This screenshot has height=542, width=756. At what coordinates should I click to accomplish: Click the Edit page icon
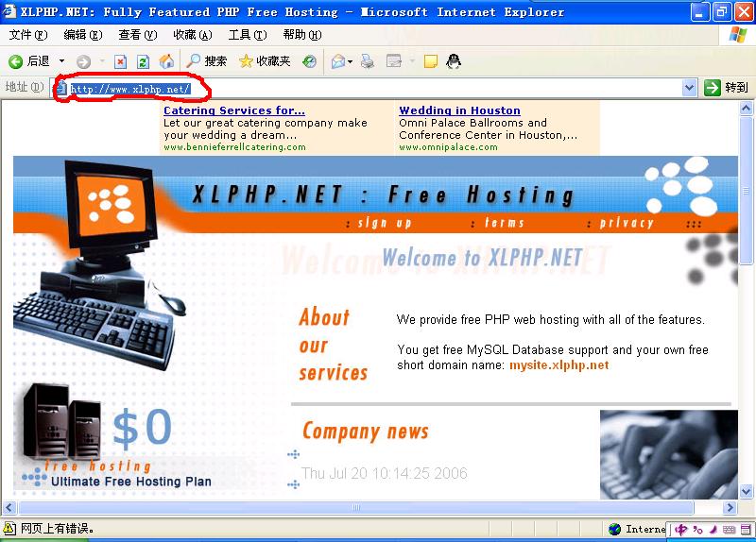pos(394,61)
